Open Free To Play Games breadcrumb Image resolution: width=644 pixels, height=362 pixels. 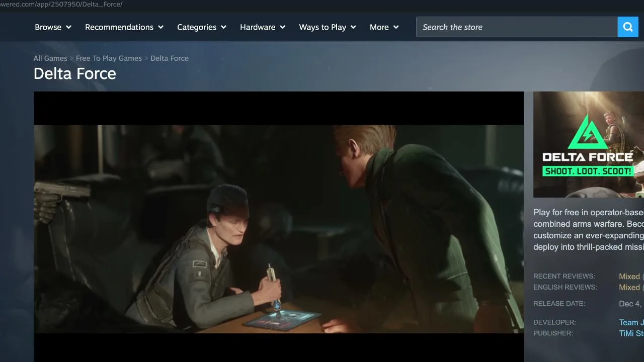[109, 58]
